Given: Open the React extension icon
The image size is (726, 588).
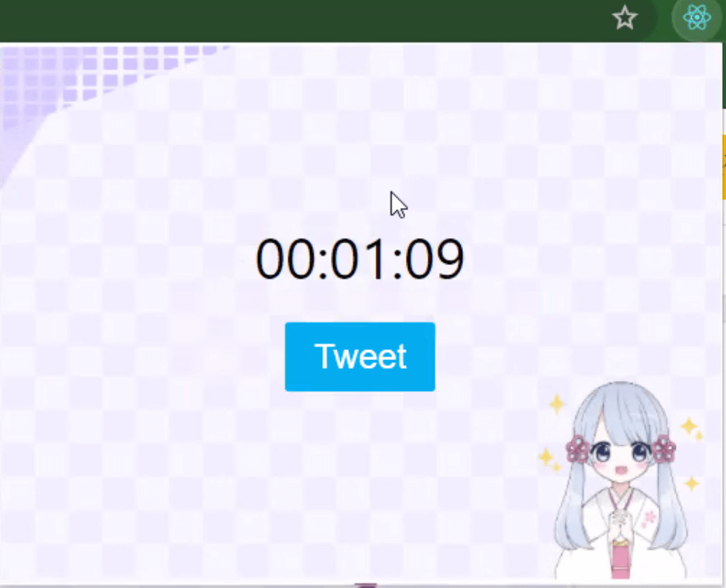Looking at the screenshot, I should tap(697, 18).
